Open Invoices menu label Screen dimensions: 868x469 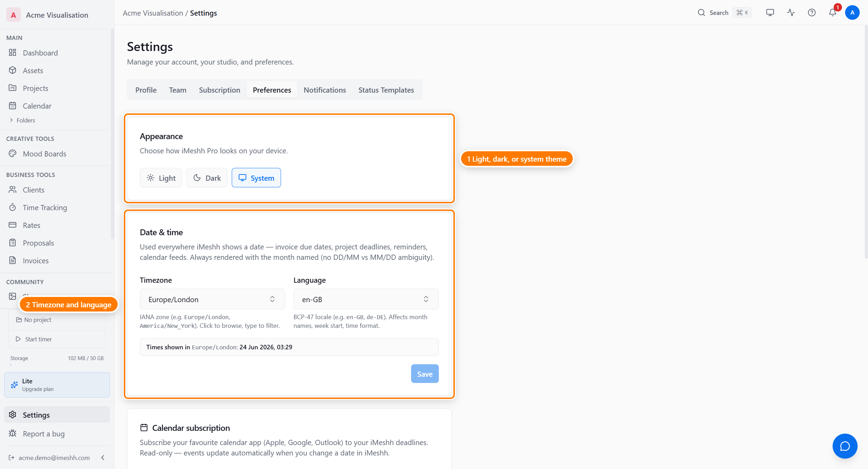tap(36, 261)
